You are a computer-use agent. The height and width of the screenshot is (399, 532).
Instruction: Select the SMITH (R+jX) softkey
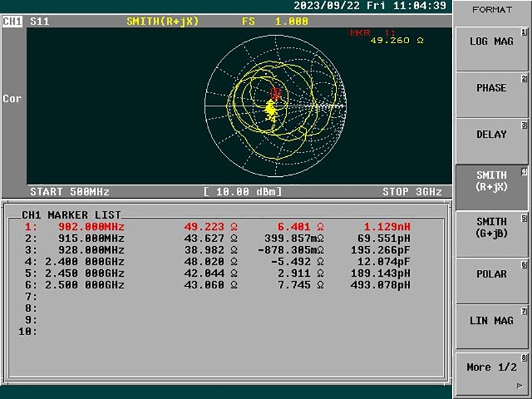[491, 188]
